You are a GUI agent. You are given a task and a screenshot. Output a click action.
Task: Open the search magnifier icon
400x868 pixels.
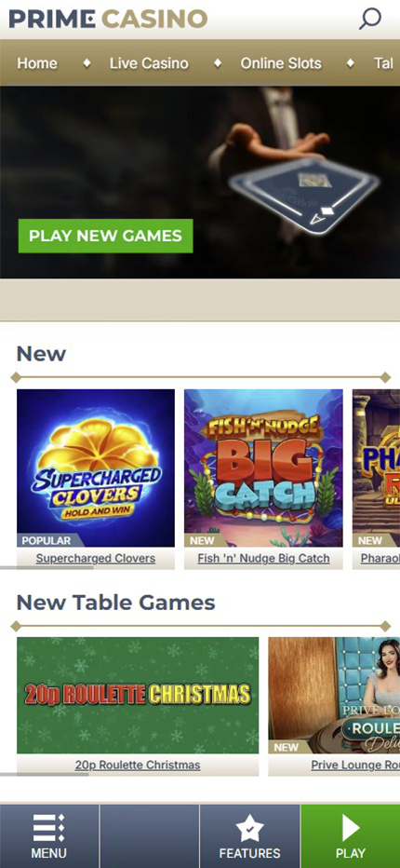point(369,19)
